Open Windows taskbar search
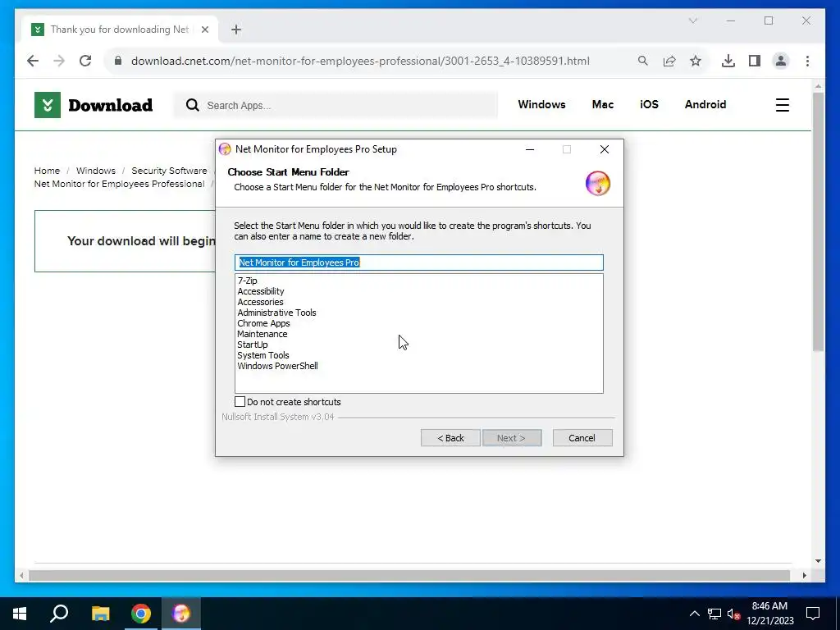The image size is (840, 630). pyautogui.click(x=59, y=614)
